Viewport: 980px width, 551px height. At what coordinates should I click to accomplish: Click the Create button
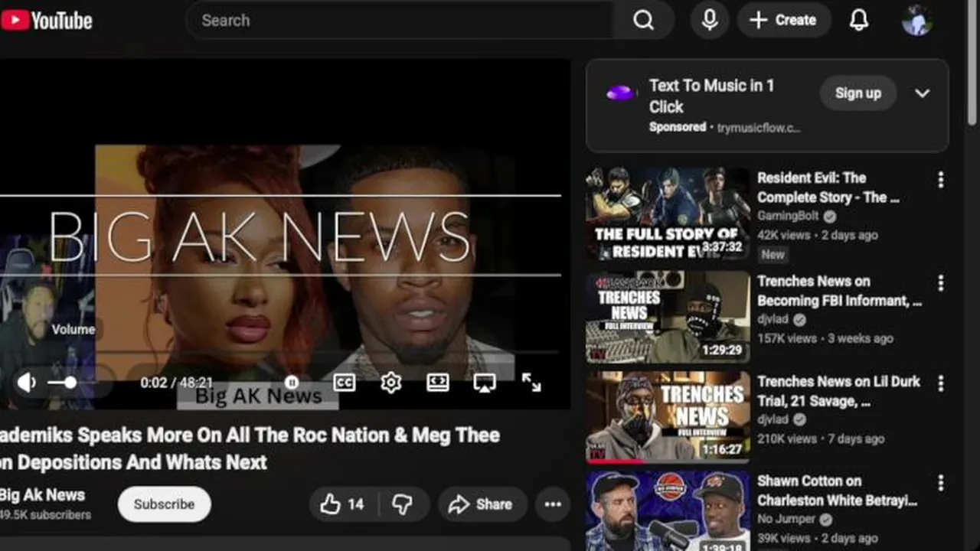click(x=784, y=21)
